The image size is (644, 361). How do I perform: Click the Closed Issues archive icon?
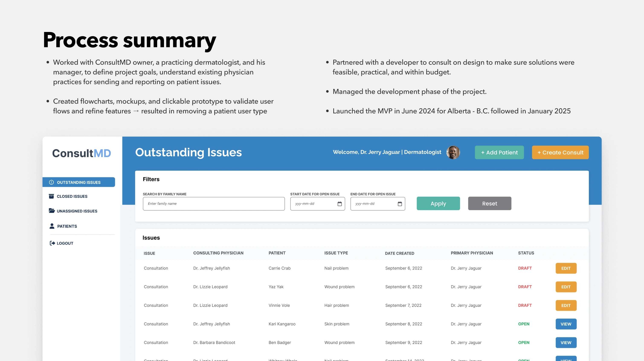(x=51, y=196)
